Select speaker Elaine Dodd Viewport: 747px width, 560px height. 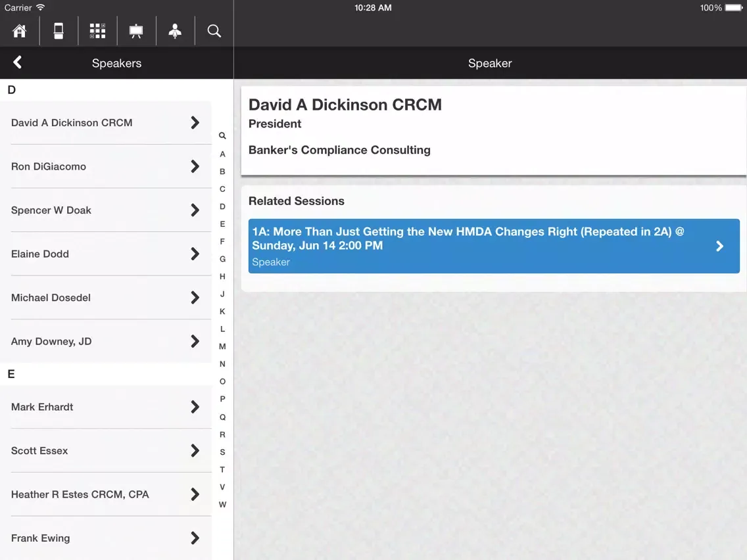(106, 254)
